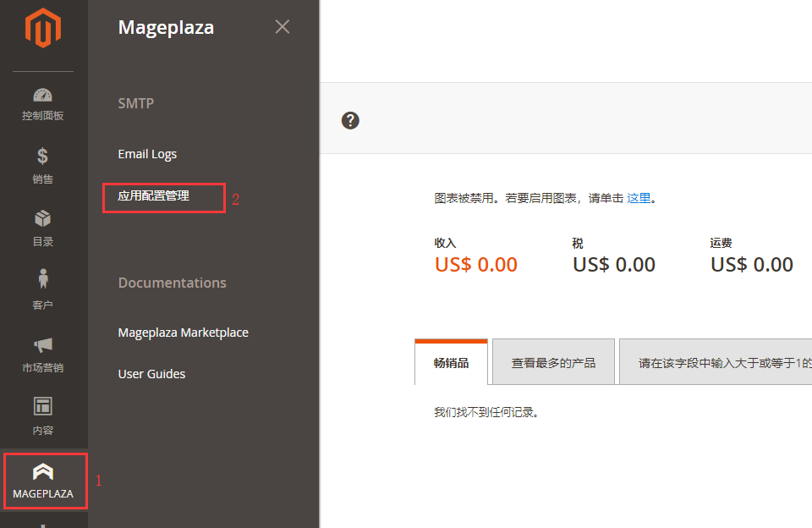Image resolution: width=812 pixels, height=528 pixels.
Task: Click the 收入 US$ 0.00 value
Action: coord(476,265)
